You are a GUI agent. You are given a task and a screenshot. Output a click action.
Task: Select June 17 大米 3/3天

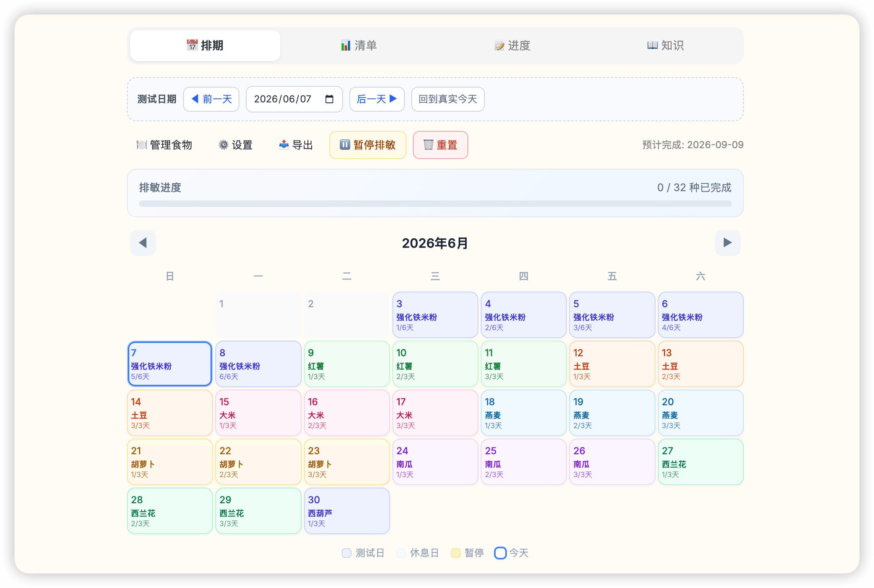(435, 413)
